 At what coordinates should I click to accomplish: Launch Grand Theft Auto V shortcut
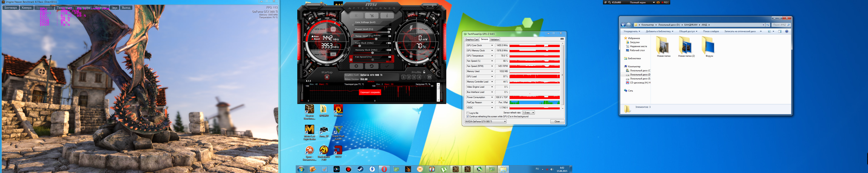(x=338, y=132)
